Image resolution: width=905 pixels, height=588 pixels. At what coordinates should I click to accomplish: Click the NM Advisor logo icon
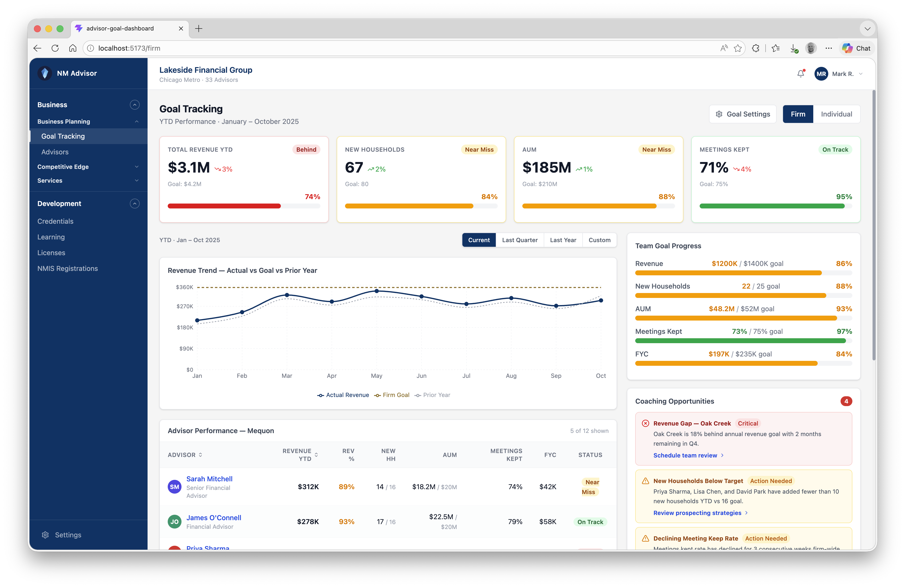[45, 73]
